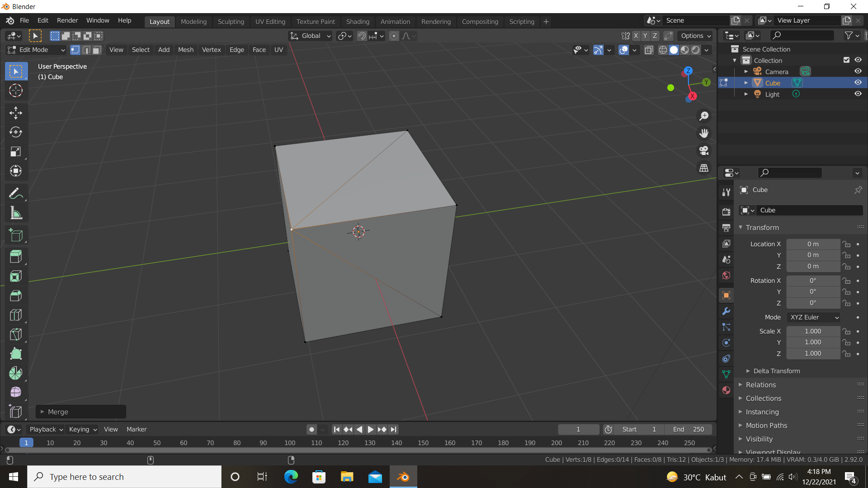
Task: Open the Playback popover
Action: [x=46, y=430]
